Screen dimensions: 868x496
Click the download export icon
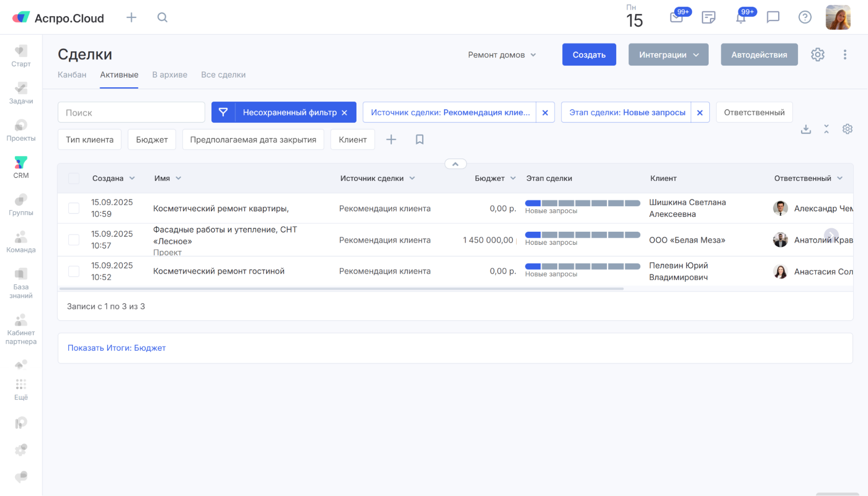click(806, 129)
